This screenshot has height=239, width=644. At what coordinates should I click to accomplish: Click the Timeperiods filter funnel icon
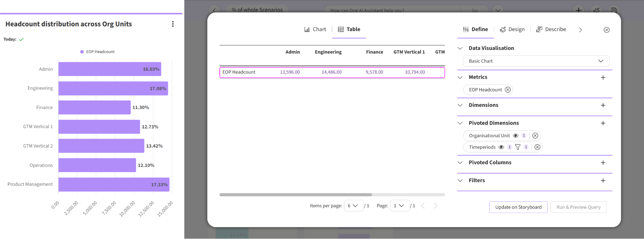pyautogui.click(x=518, y=147)
